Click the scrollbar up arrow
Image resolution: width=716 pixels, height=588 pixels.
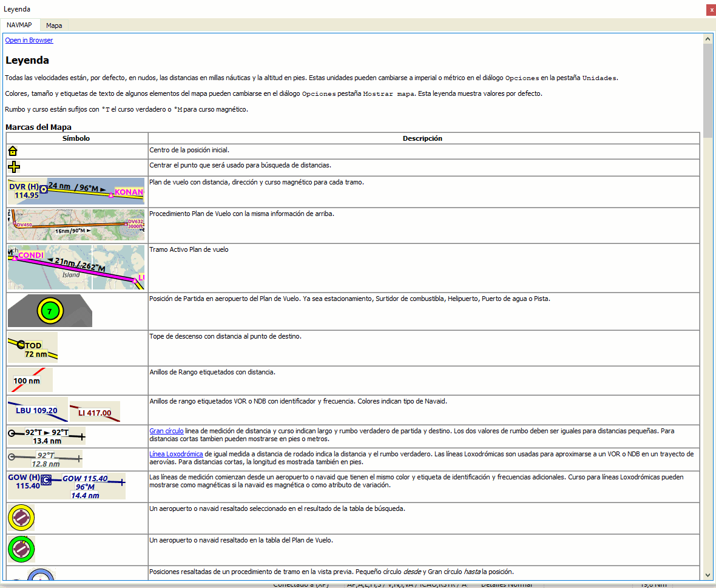(708, 39)
